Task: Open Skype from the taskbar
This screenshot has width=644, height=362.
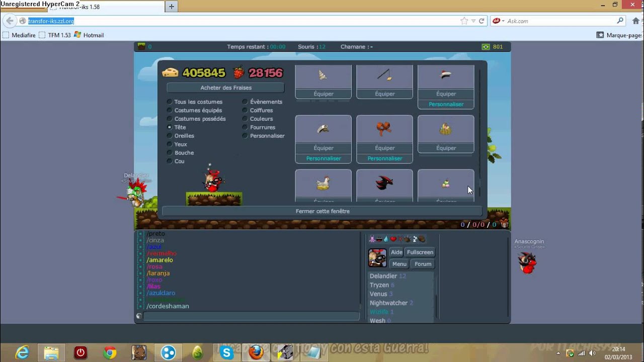Action: [x=226, y=352]
